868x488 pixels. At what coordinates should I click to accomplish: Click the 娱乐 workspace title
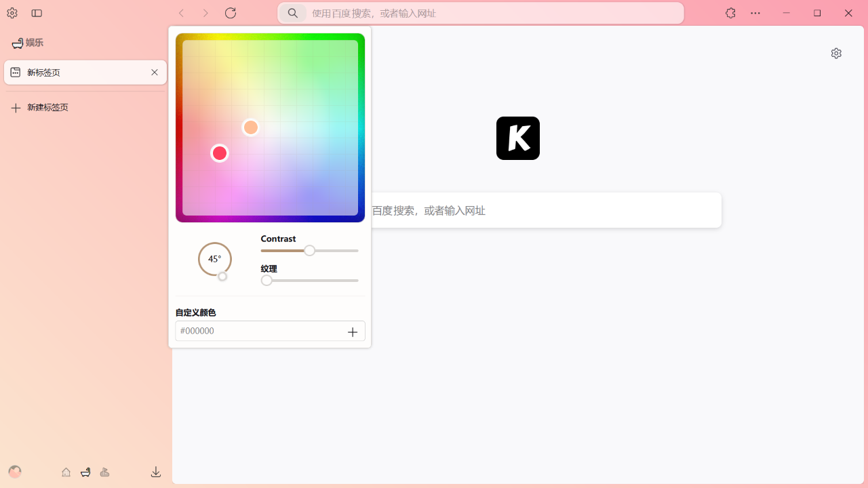[x=34, y=43]
